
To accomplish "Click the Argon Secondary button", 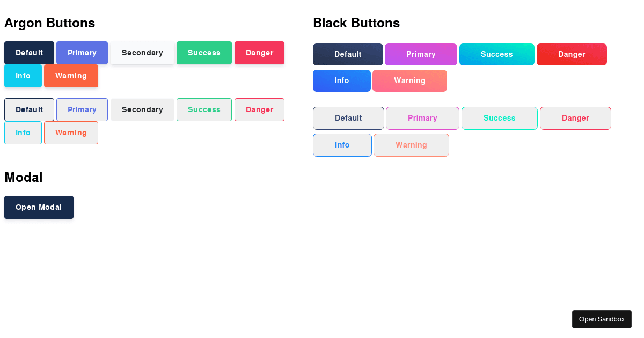I will (142, 53).
